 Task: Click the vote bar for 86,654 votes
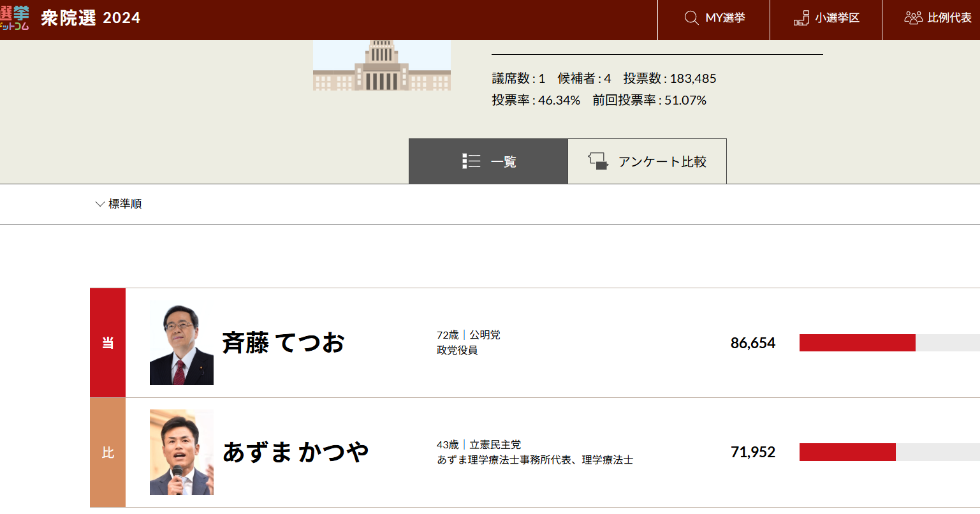889,343
